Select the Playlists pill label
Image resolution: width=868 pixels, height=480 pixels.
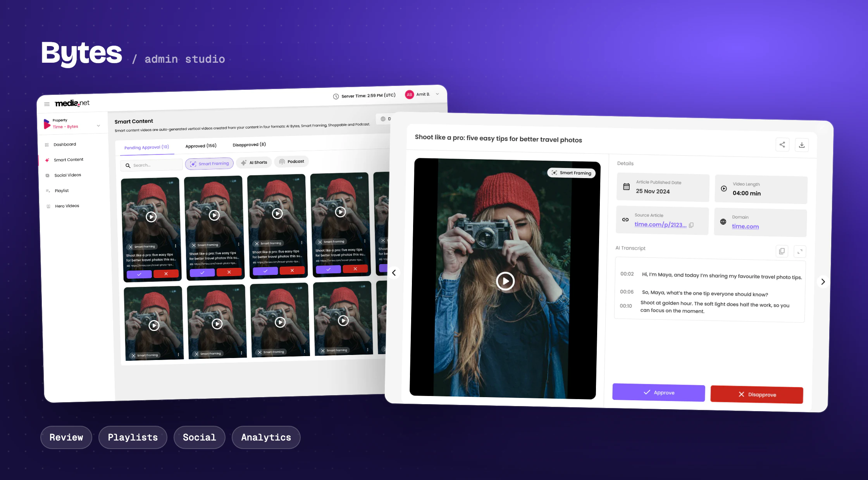tap(133, 437)
